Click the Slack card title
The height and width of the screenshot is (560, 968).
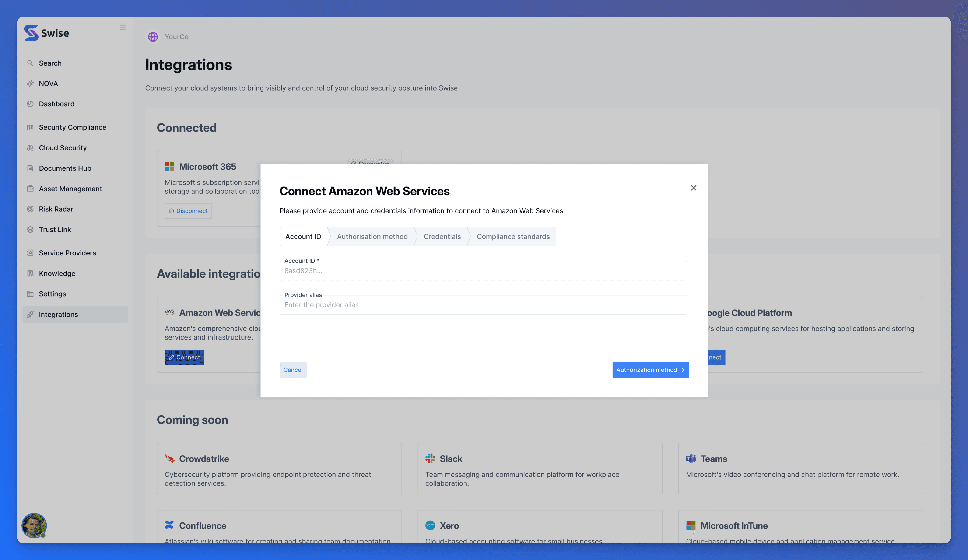coord(451,458)
